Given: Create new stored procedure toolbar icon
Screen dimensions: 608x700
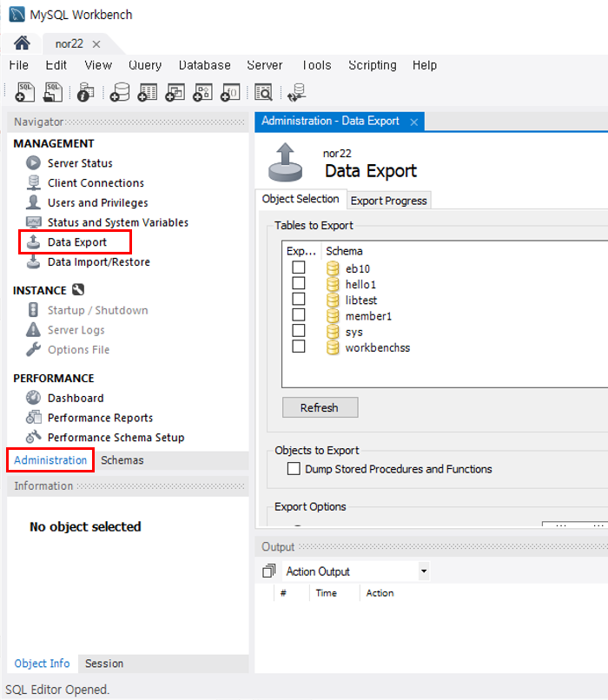Looking at the screenshot, I should [202, 92].
